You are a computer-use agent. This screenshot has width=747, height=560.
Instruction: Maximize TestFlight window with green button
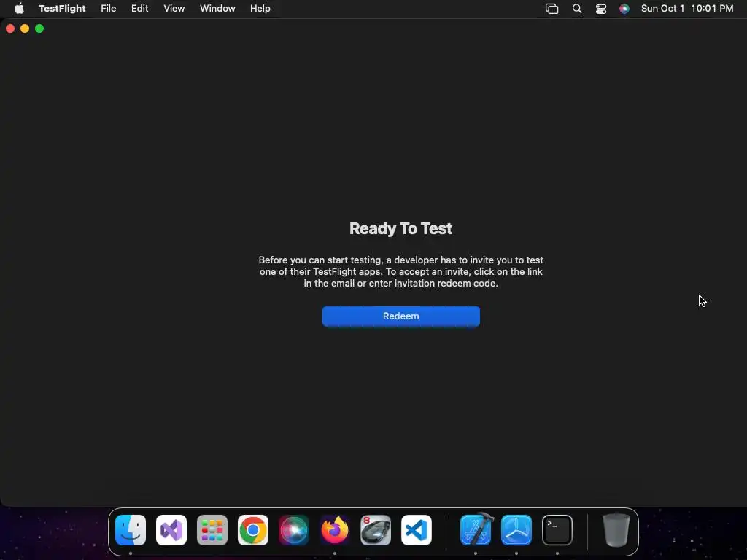click(39, 28)
